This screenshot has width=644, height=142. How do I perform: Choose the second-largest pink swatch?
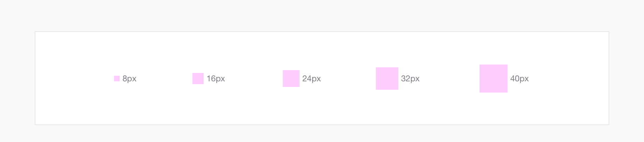pyautogui.click(x=387, y=79)
